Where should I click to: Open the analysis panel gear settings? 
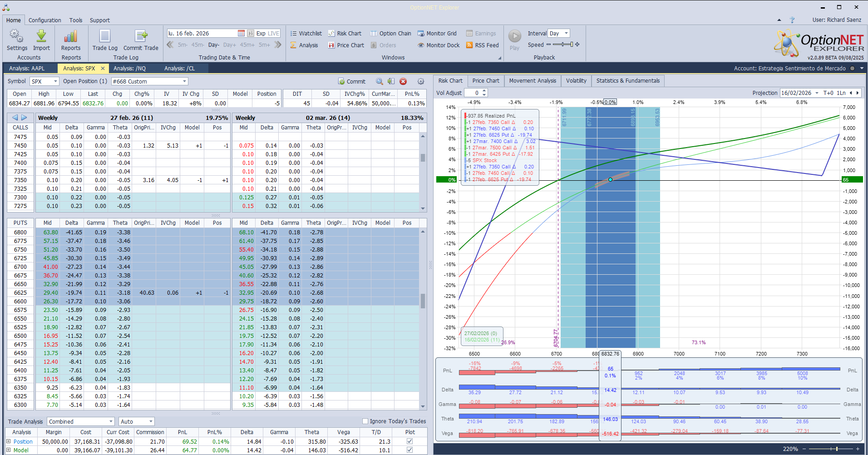(x=421, y=81)
